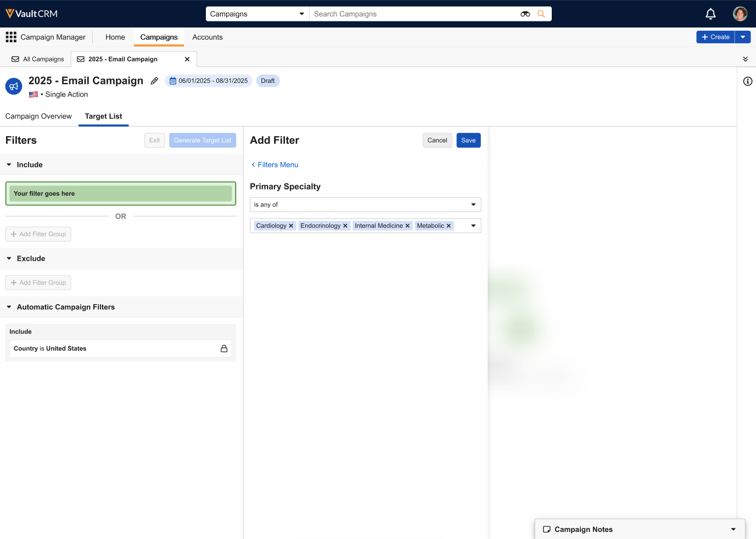
Task: Click the binoculars advanced search icon
Action: [x=525, y=14]
